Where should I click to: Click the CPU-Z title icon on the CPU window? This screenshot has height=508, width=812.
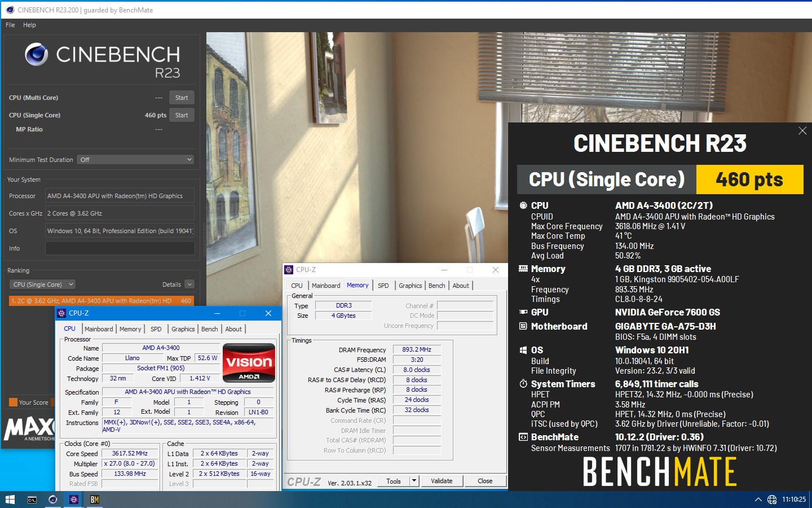tap(62, 313)
